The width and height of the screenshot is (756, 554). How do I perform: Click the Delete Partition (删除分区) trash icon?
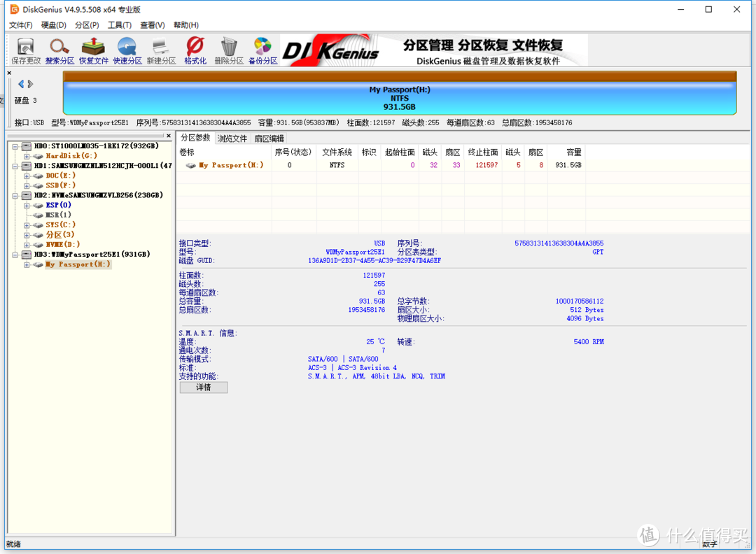[x=229, y=50]
